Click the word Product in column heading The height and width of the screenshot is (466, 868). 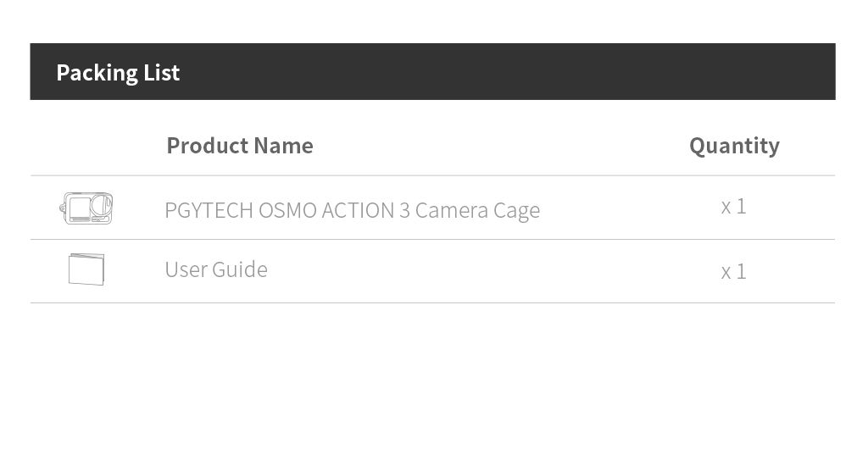[207, 146]
